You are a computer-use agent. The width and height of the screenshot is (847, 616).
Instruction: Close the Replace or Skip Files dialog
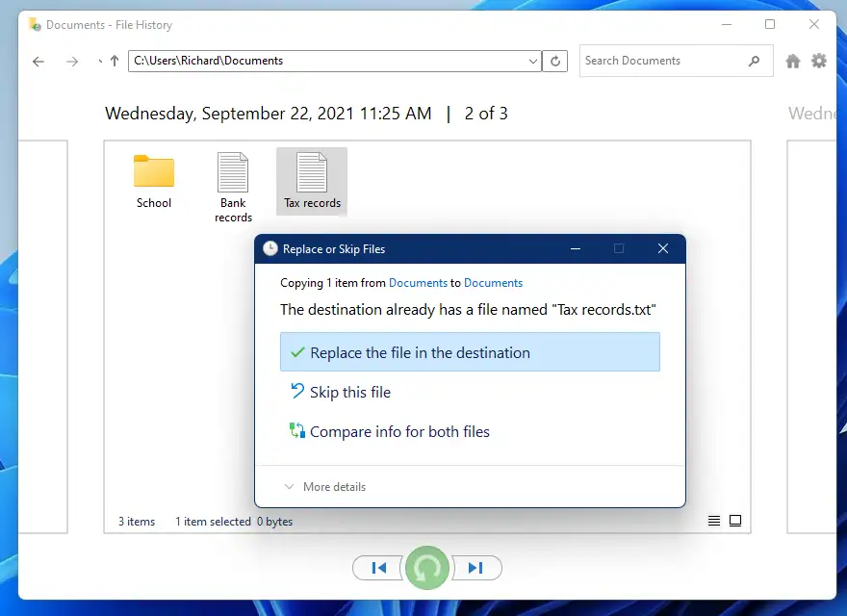[x=663, y=248]
